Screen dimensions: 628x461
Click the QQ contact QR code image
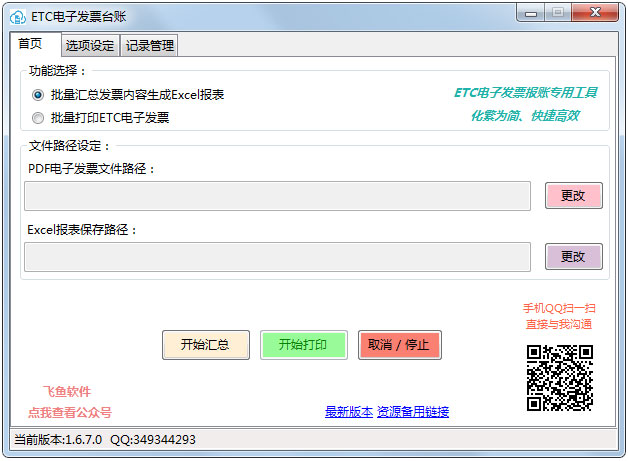coord(560,378)
